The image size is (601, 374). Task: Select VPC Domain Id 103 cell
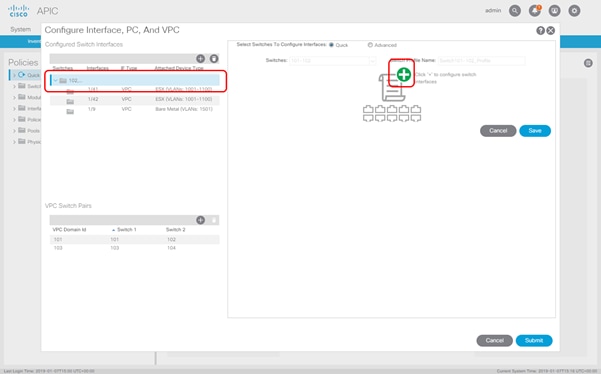pyautogui.click(x=58, y=248)
